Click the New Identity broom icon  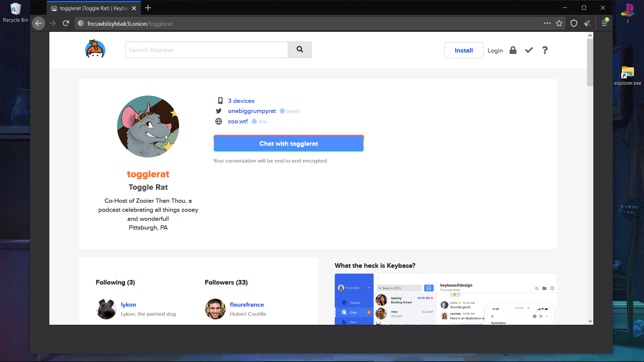pos(587,23)
